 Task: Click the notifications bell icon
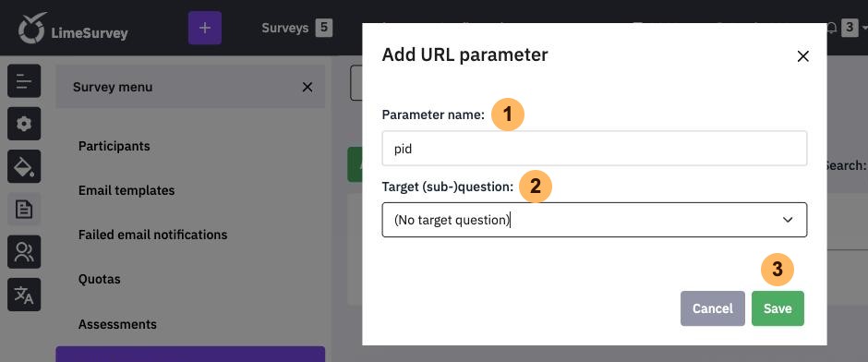[x=831, y=28]
